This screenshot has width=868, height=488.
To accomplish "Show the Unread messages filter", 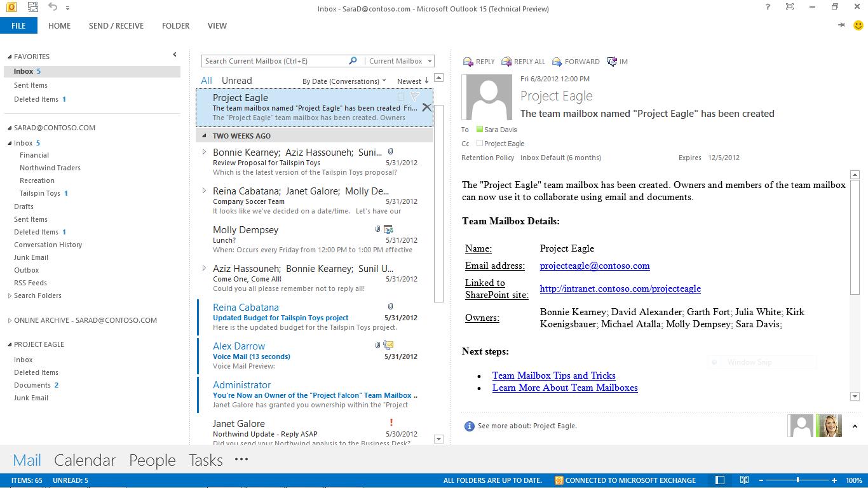I will [236, 81].
